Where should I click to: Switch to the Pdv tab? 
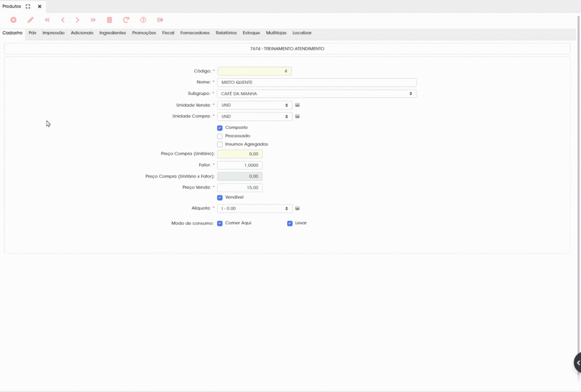point(33,33)
